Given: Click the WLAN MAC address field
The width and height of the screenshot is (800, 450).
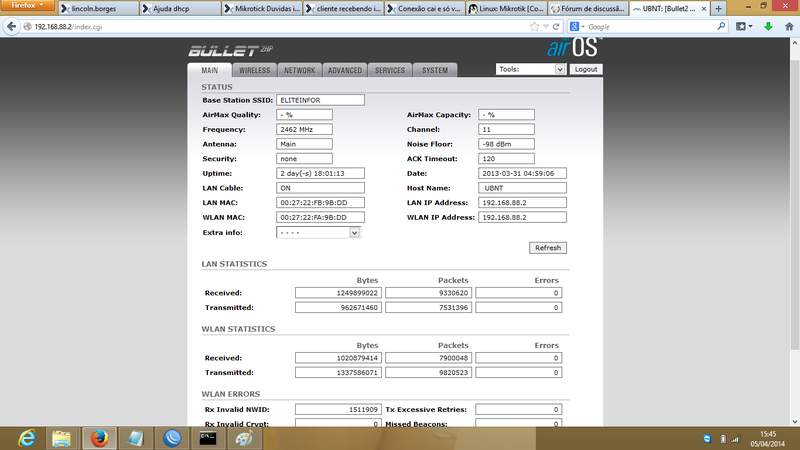Looking at the screenshot, I should 320,217.
